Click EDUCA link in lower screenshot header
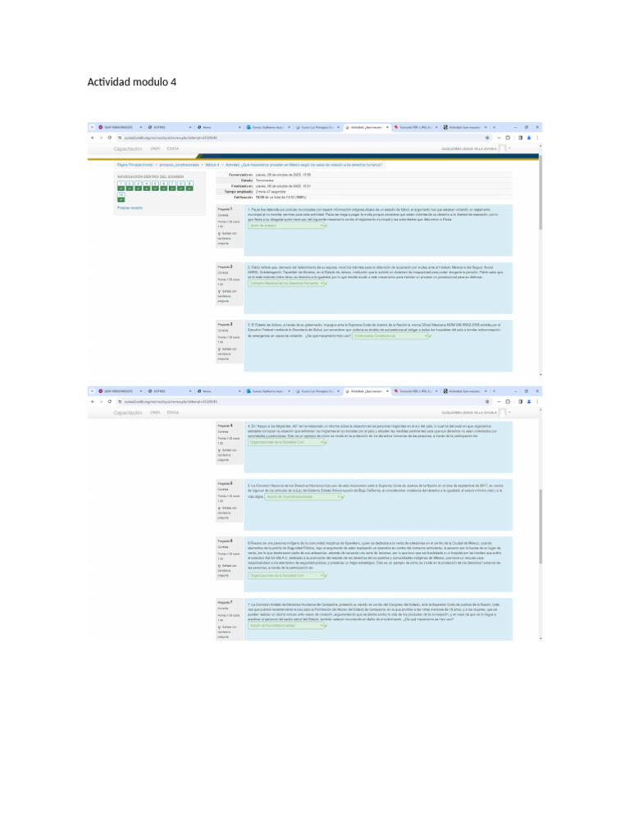Viewport: 630px width, 840px height. click(x=172, y=413)
